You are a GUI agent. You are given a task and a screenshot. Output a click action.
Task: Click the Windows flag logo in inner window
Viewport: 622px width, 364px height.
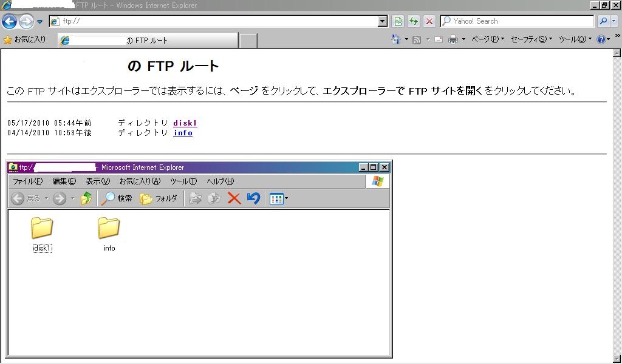378,181
